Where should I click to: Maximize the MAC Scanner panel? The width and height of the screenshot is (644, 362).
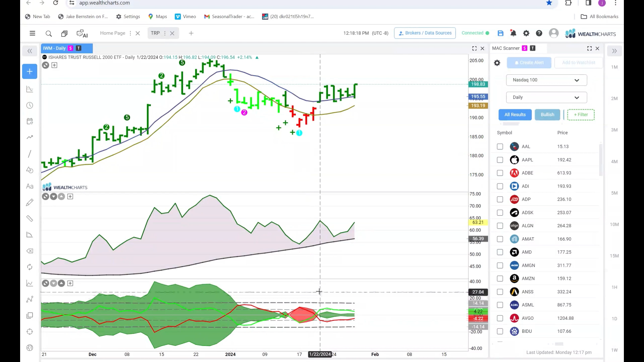pyautogui.click(x=589, y=49)
